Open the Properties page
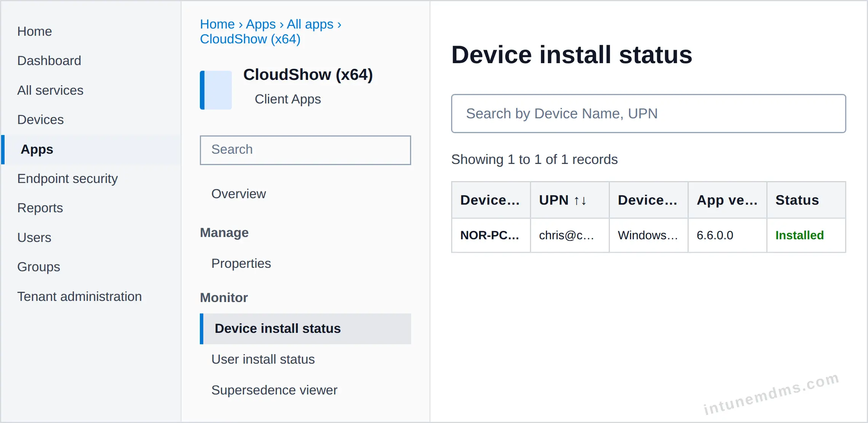Image resolution: width=868 pixels, height=423 pixels. coord(241,263)
